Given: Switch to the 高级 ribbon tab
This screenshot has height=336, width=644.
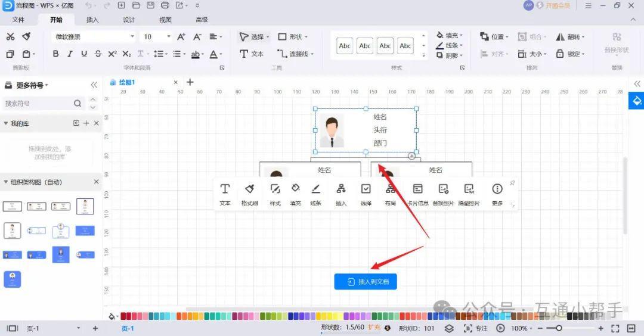Looking at the screenshot, I should 202,20.
